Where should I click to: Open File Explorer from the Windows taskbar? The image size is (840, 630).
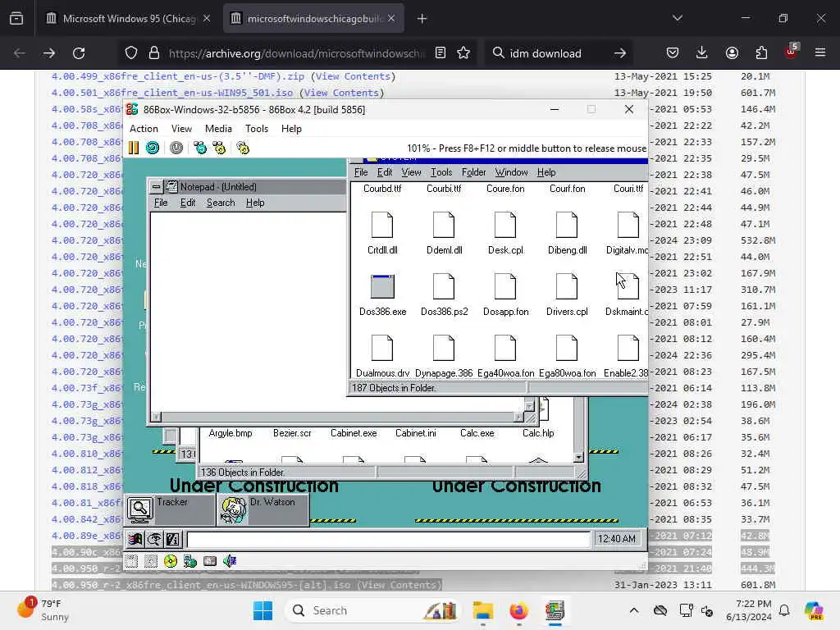(x=482, y=610)
